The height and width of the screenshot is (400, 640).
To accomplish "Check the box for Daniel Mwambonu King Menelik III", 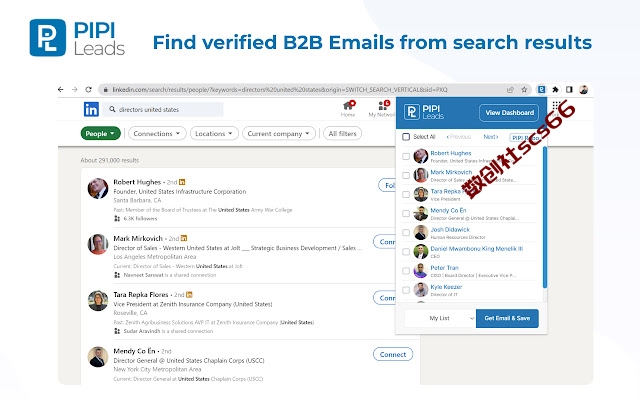I will 406,252.
